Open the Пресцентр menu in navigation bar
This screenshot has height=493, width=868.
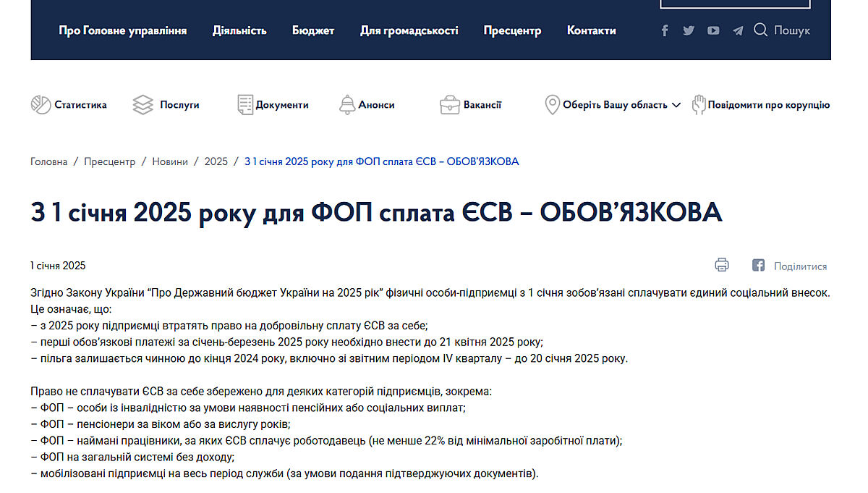pyautogui.click(x=512, y=30)
